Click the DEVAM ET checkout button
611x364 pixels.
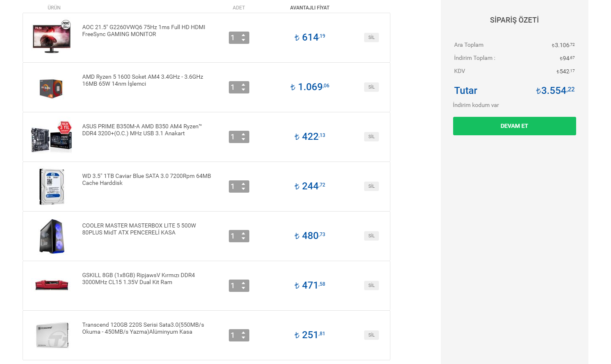[514, 126]
